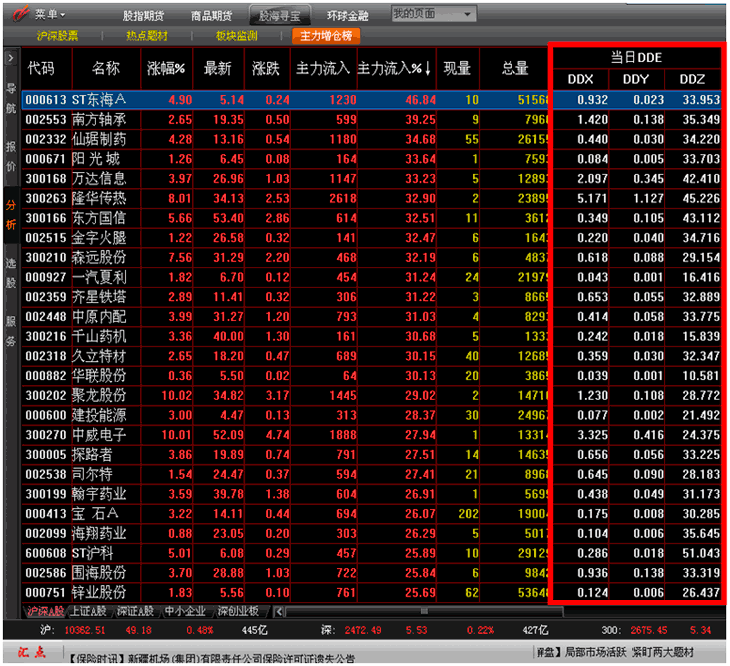Expand the left sidebar arrow
Image resolution: width=730 pixels, height=666 pixels.
tap(11, 58)
